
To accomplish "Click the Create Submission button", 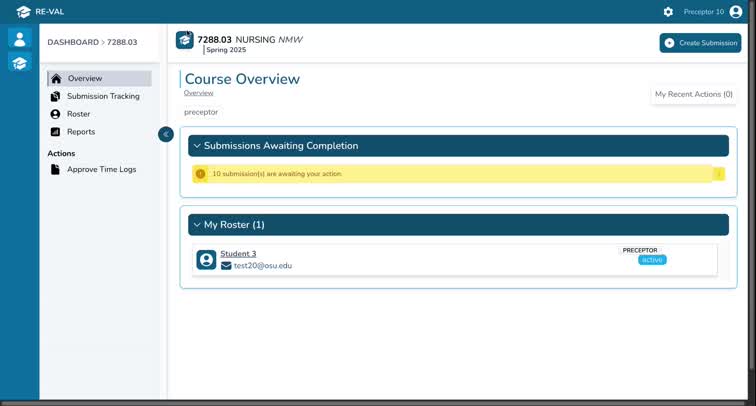I will click(700, 43).
